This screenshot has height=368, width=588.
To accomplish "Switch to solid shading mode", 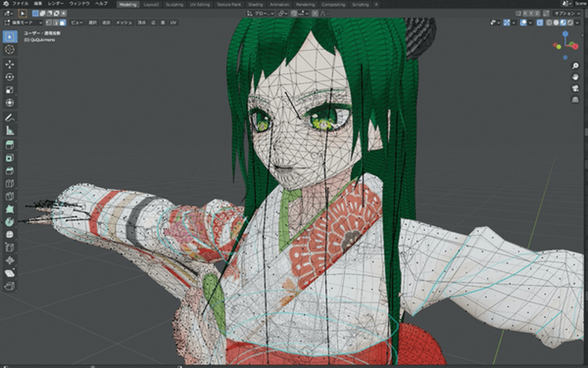I will 556,22.
